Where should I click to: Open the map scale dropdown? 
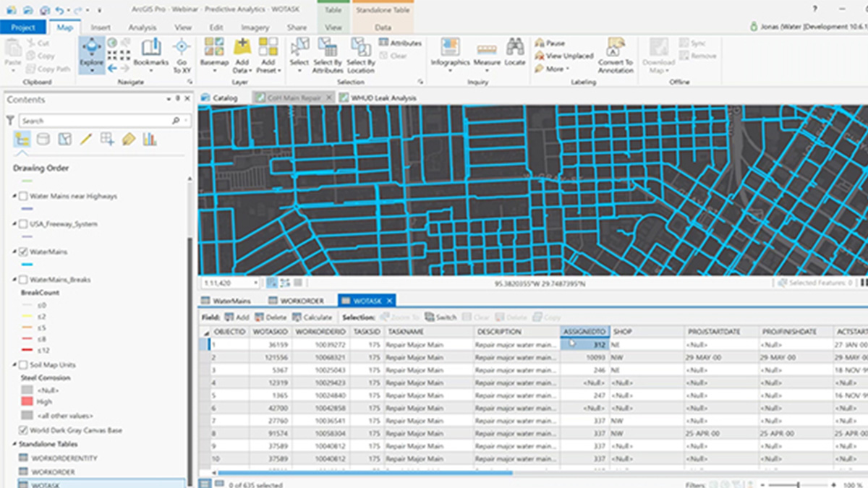[x=257, y=283]
